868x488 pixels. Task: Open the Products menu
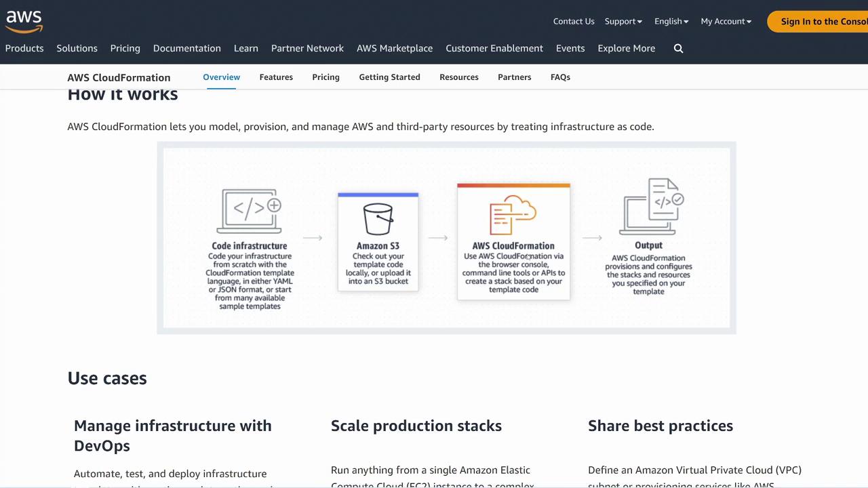click(x=24, y=48)
